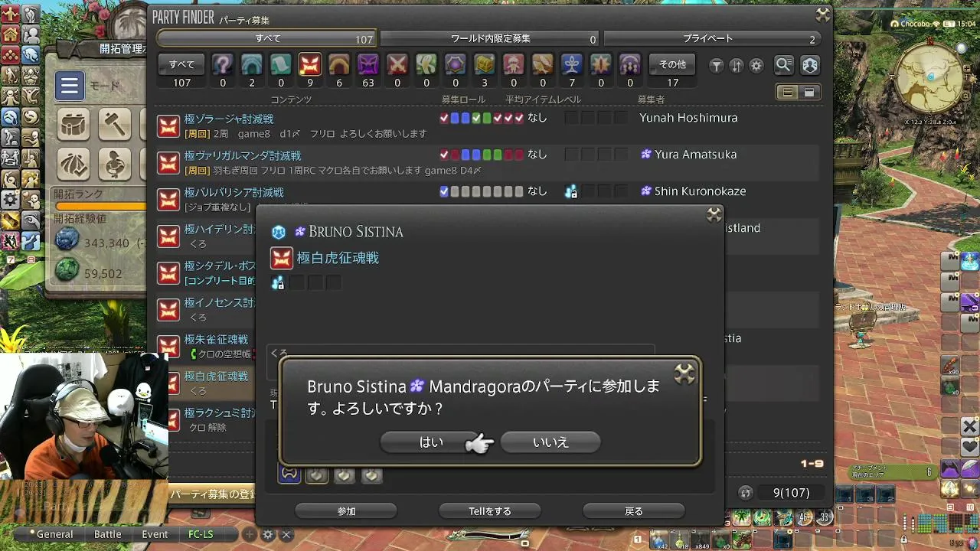Click the 募集者 column header
The image size is (980, 551).
(651, 99)
